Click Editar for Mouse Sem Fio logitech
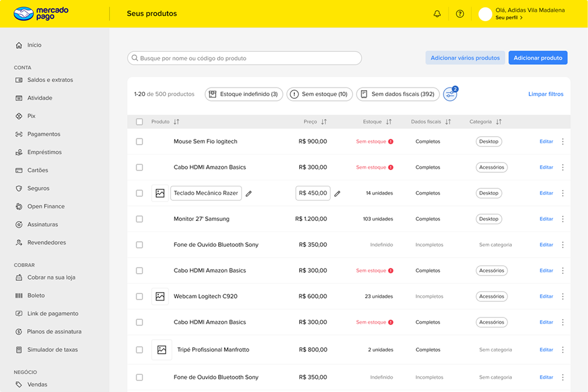The image size is (588, 392). pos(546,141)
